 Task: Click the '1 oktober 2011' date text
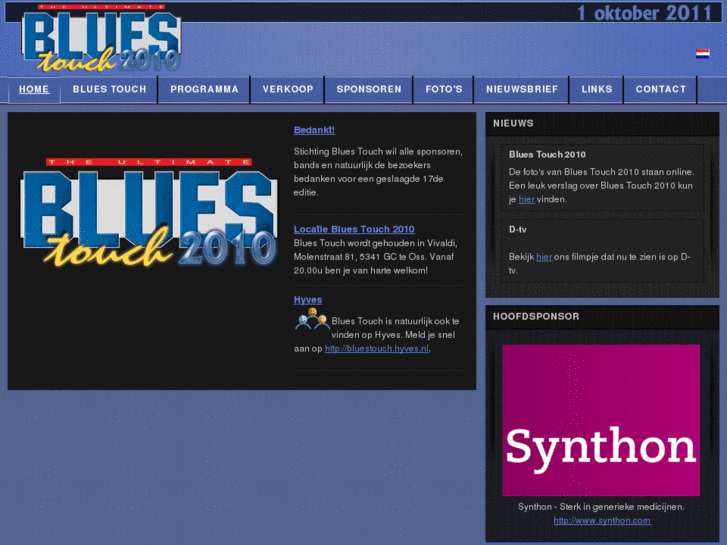point(644,13)
